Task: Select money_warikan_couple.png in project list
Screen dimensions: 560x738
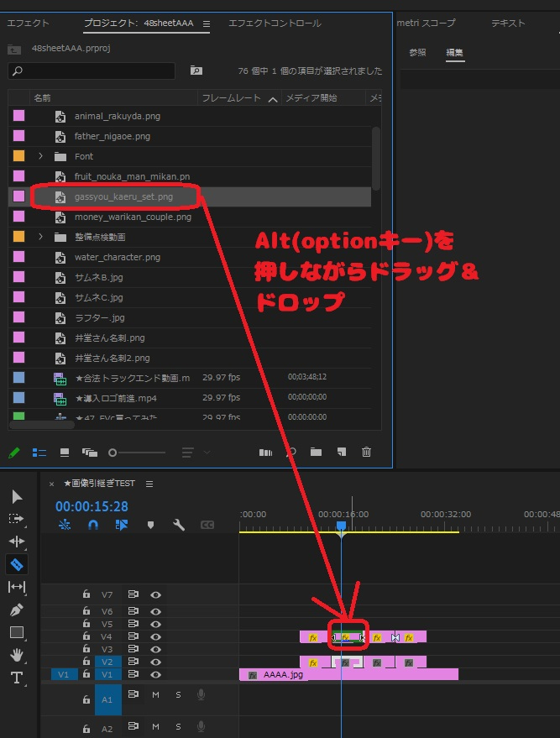Action: coord(133,217)
